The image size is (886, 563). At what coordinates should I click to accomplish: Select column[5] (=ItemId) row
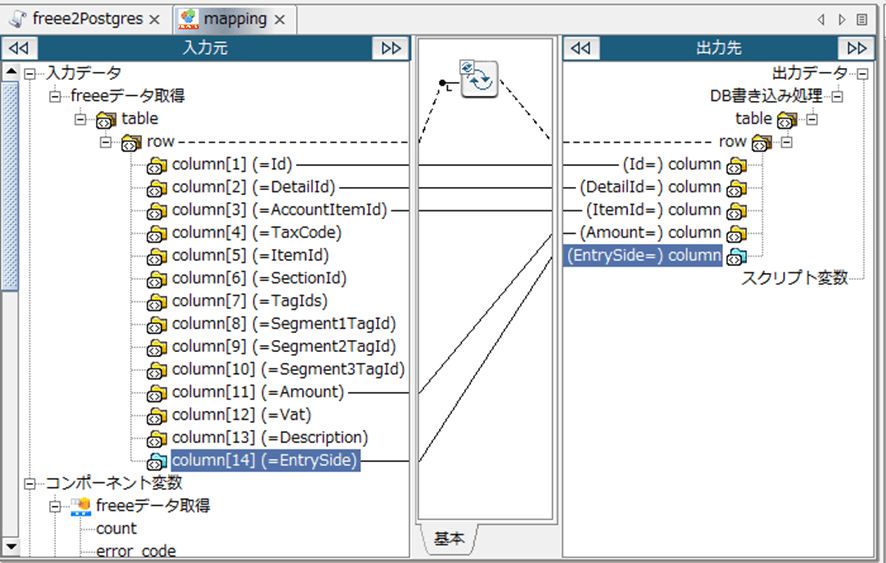point(250,255)
